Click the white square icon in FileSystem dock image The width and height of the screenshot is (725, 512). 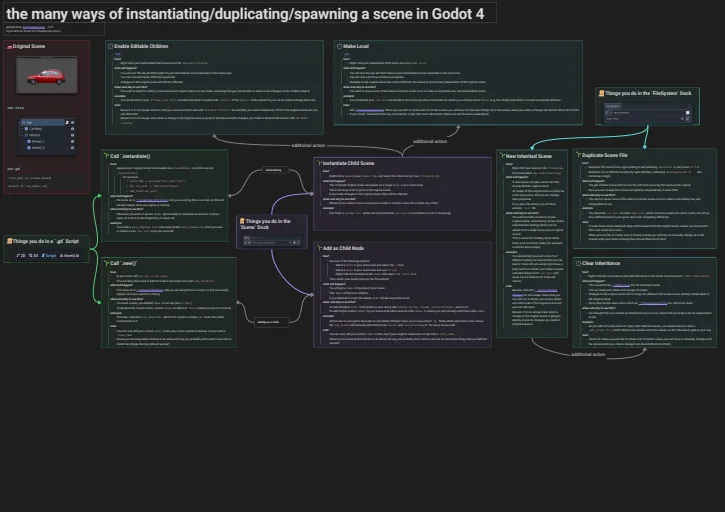688,112
